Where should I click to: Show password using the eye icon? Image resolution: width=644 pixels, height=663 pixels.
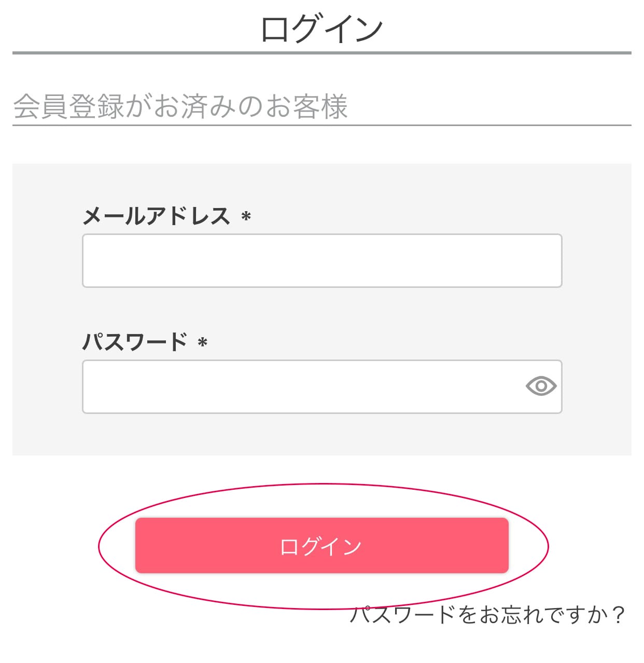(x=541, y=386)
